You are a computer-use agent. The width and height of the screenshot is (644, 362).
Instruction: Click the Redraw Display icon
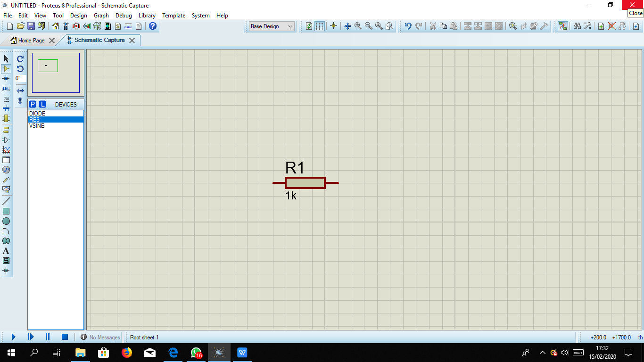[309, 26]
